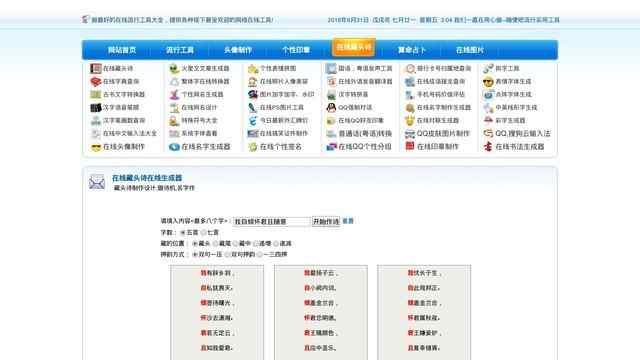Viewport: 640px width, 360px height.
Task: Click the red stamp icon beside 在线印章制作
Action: [x=410, y=146]
